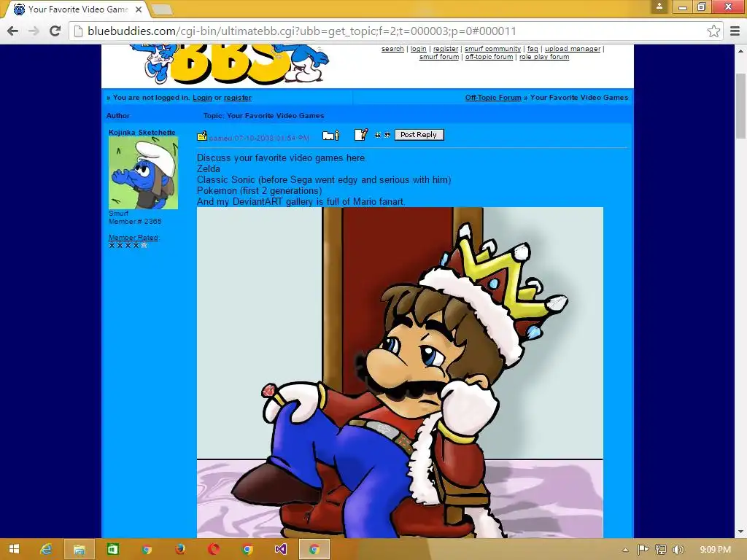
Task: Click the vertical scrollbar thumb
Action: [x=740, y=105]
